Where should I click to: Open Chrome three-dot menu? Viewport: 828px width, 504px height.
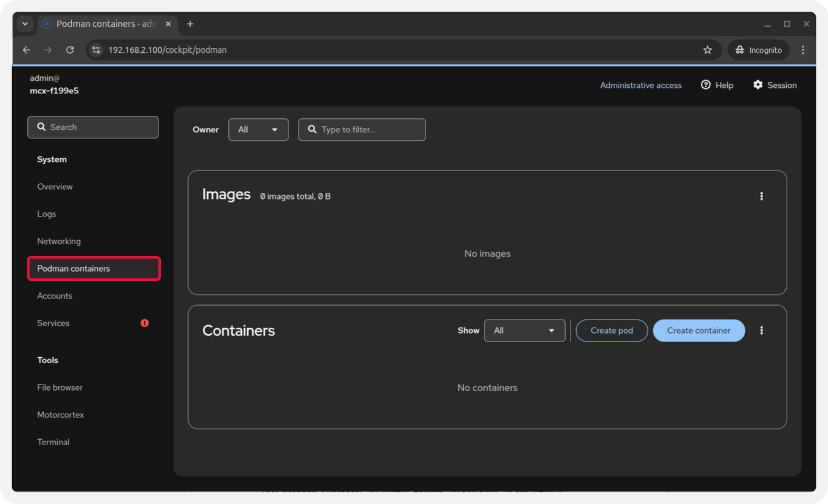(803, 50)
